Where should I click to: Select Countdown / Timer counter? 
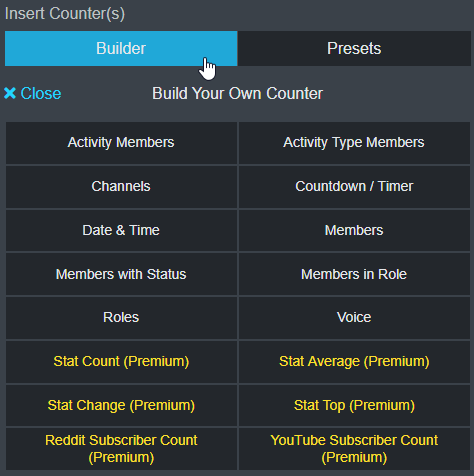point(354,187)
